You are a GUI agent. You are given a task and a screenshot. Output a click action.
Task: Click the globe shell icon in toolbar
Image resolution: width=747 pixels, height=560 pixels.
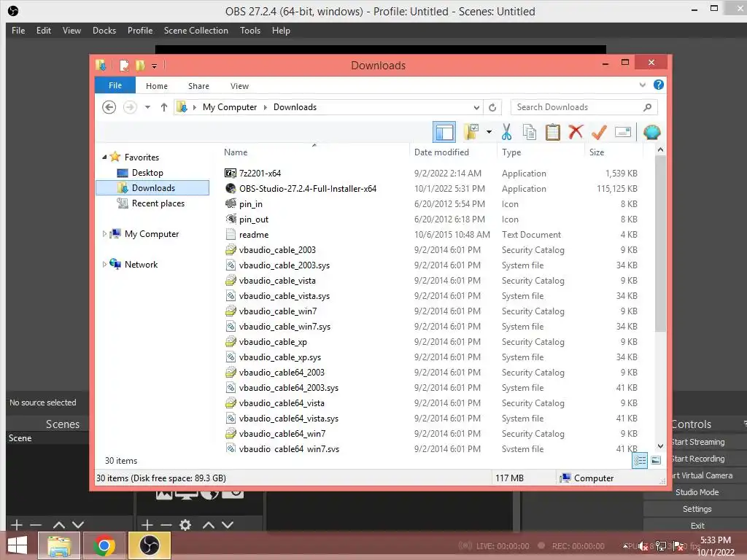[651, 132]
